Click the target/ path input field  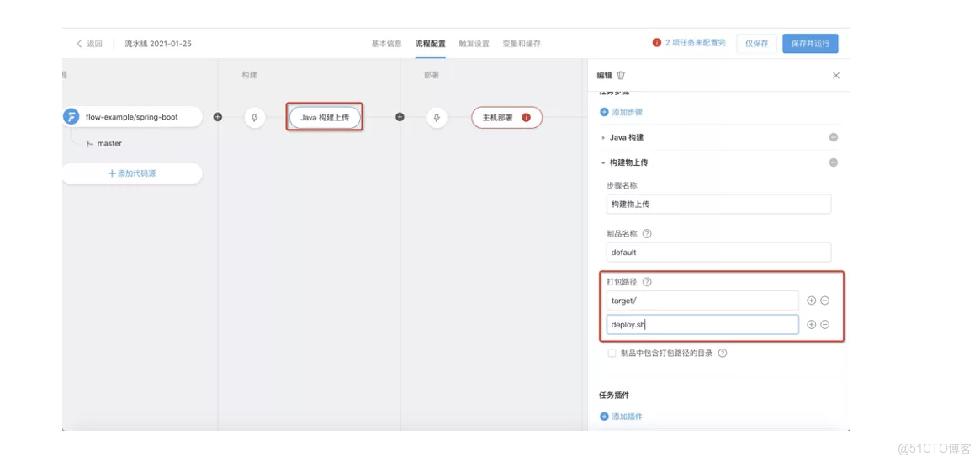coord(702,301)
